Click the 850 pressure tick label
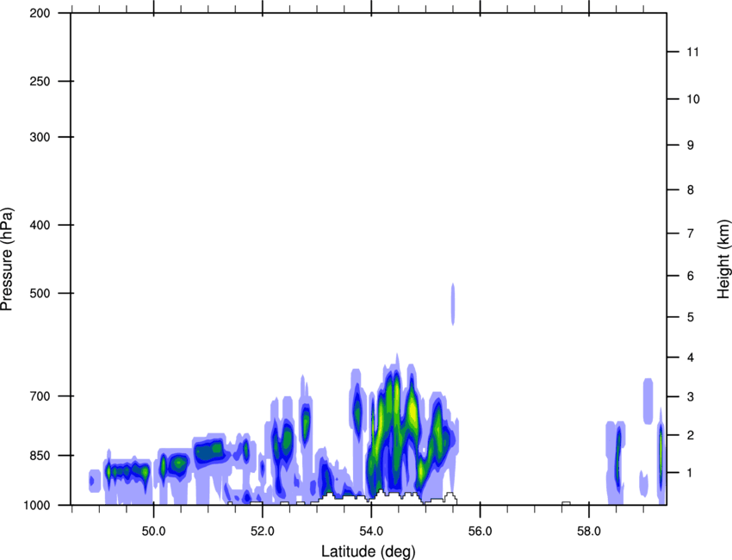Viewport: 732px width, 560px height. (40, 455)
